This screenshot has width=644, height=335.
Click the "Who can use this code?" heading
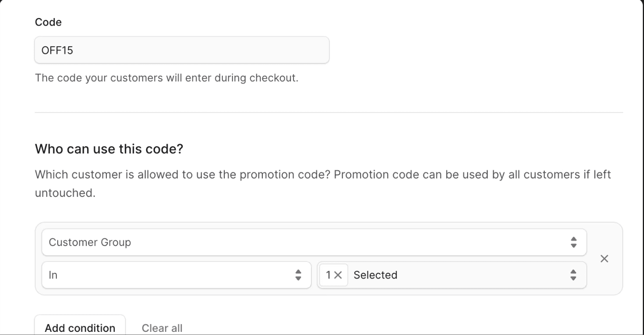click(109, 149)
